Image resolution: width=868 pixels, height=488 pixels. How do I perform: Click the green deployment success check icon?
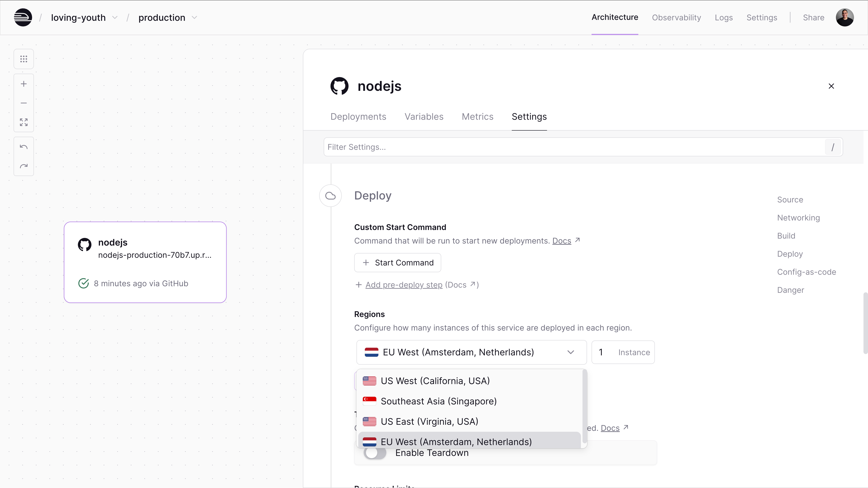84,283
